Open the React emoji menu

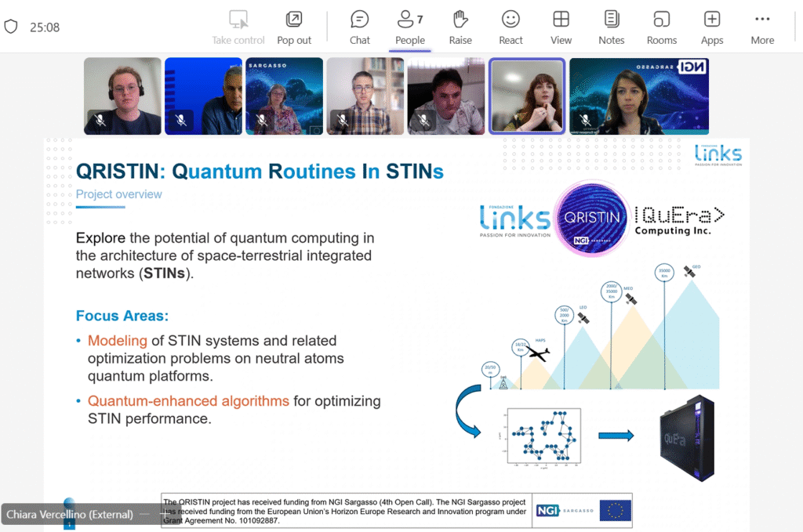pos(511,27)
